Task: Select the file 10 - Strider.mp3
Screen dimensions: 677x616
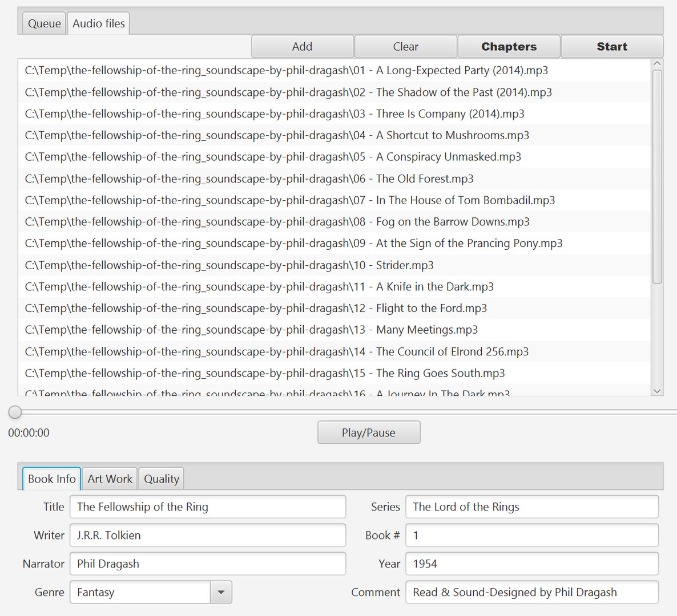Action: pos(228,265)
